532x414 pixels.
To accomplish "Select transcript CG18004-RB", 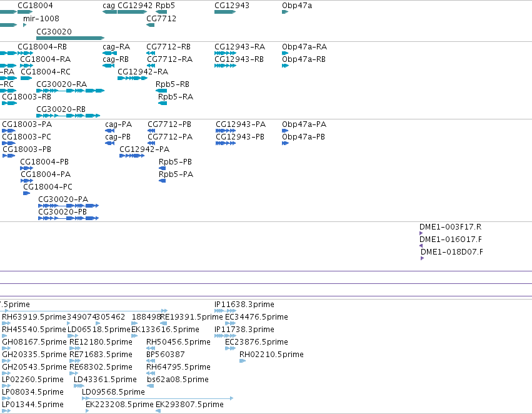I will [42, 47].
